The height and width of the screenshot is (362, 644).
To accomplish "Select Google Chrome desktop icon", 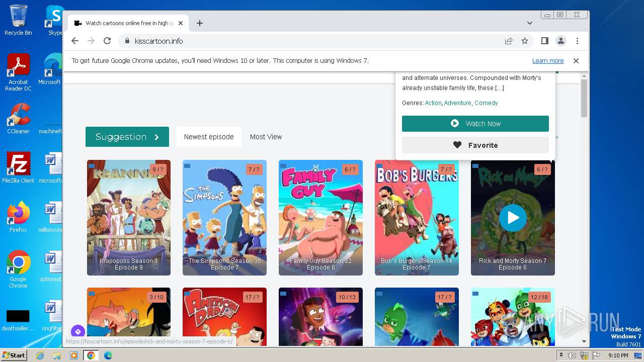I will tap(18, 269).
